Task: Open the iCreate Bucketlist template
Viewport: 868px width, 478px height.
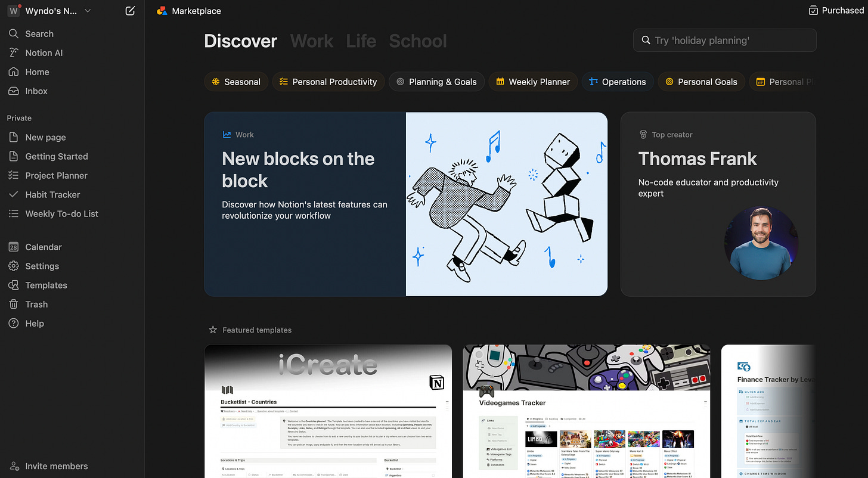Action: (328, 411)
